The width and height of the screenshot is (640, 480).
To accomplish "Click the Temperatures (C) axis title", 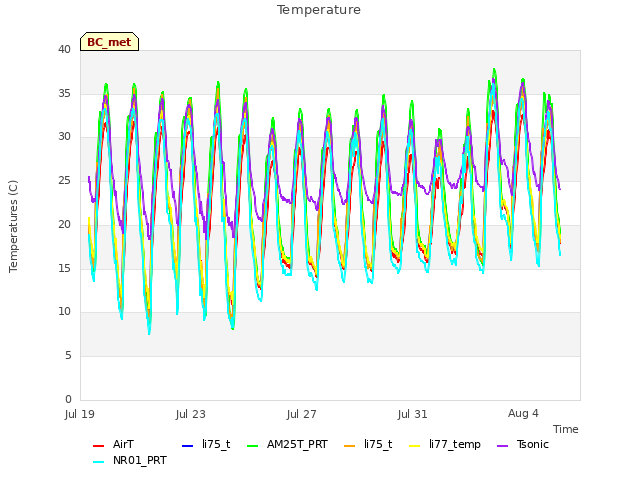I will point(13,226).
